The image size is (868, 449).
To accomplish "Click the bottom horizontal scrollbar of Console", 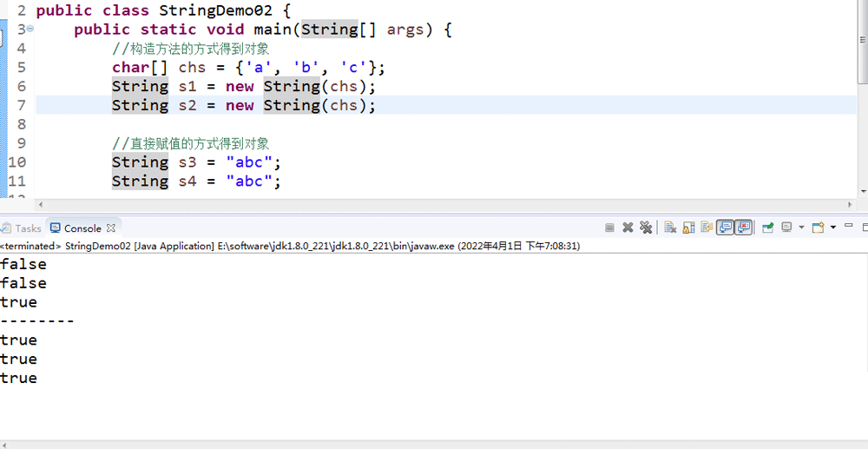I will click(434, 445).
